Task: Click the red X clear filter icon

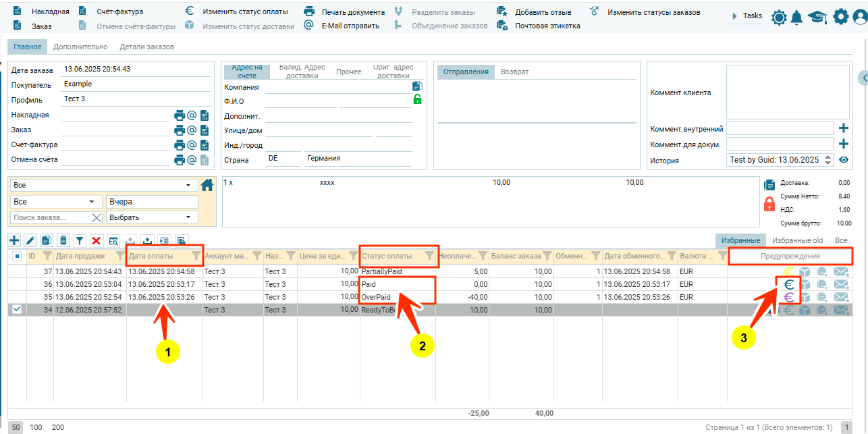Action: point(97,240)
